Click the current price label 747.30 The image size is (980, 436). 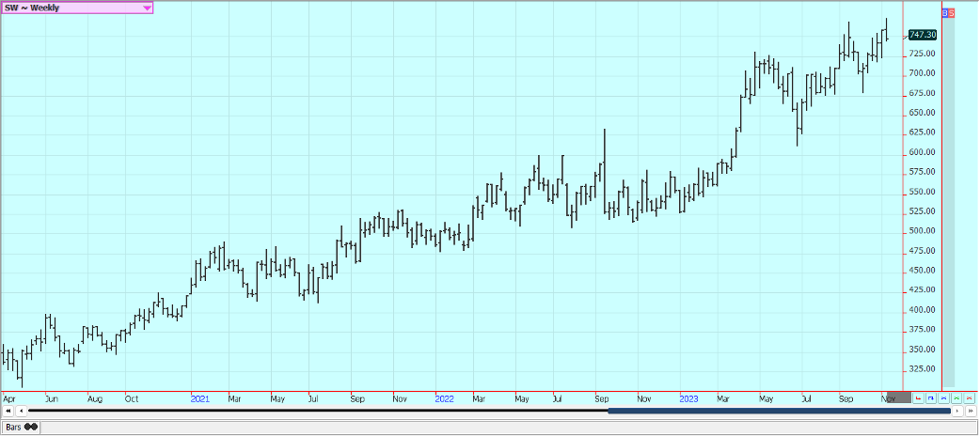[x=923, y=35]
